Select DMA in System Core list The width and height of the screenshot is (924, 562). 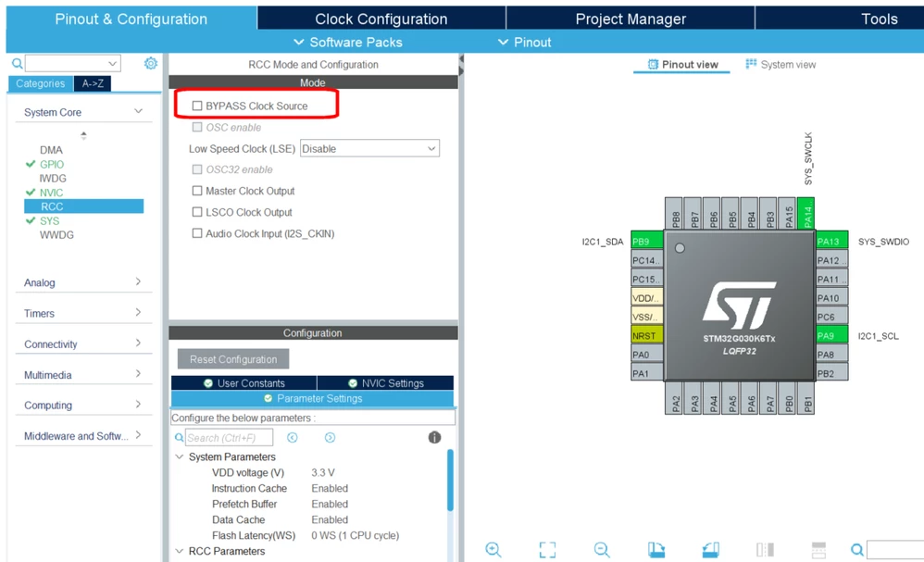(51, 150)
